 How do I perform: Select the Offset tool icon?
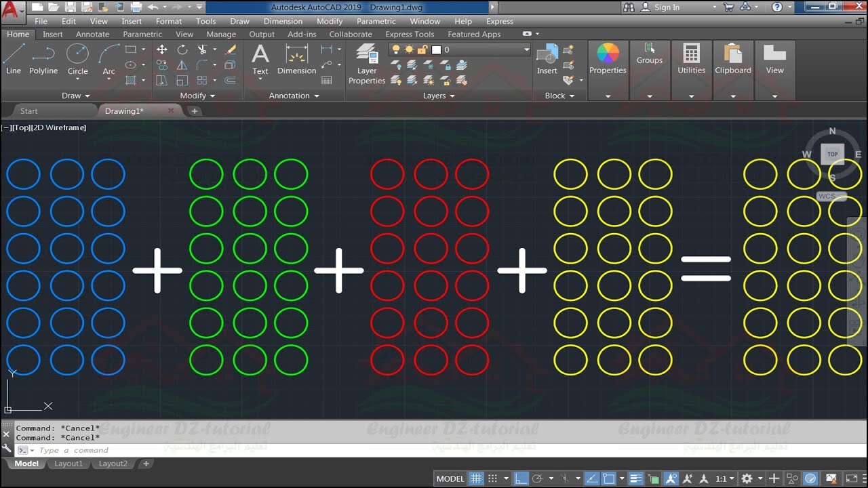[231, 81]
